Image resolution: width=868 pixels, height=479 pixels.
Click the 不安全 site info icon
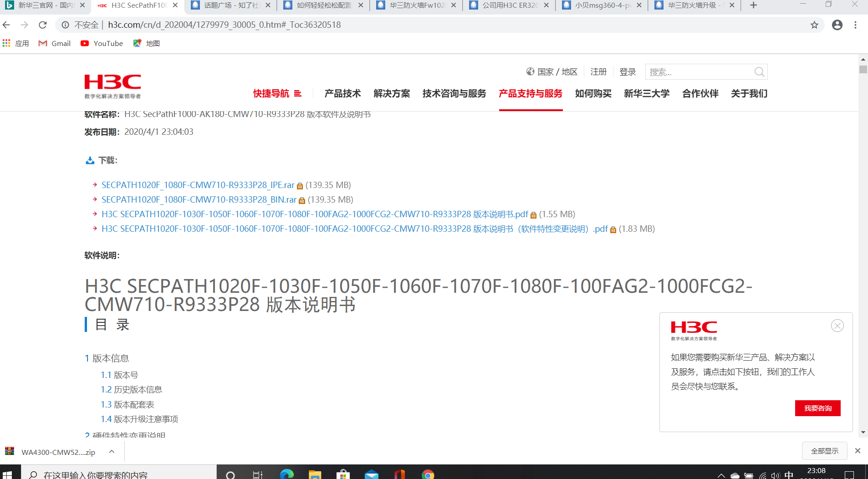click(66, 25)
